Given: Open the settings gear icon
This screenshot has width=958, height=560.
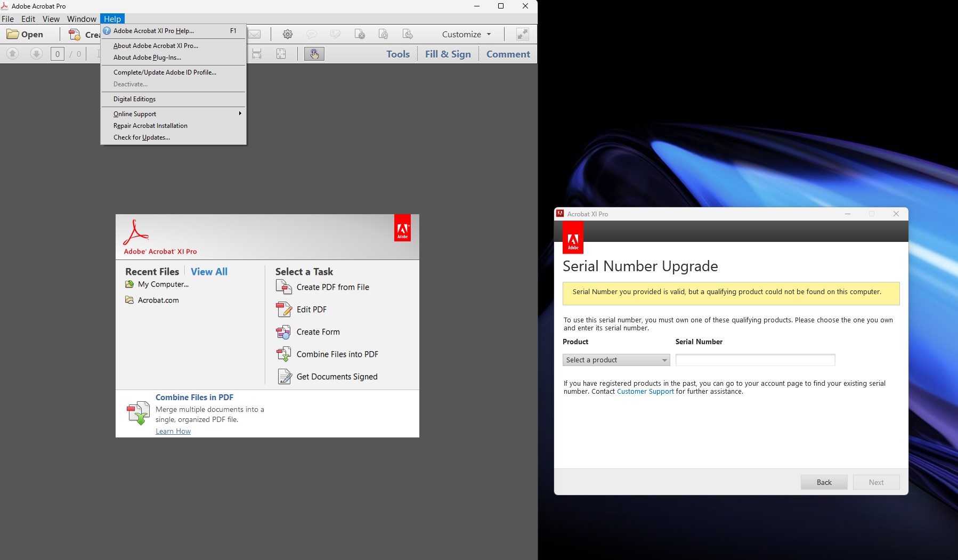Looking at the screenshot, I should (288, 34).
